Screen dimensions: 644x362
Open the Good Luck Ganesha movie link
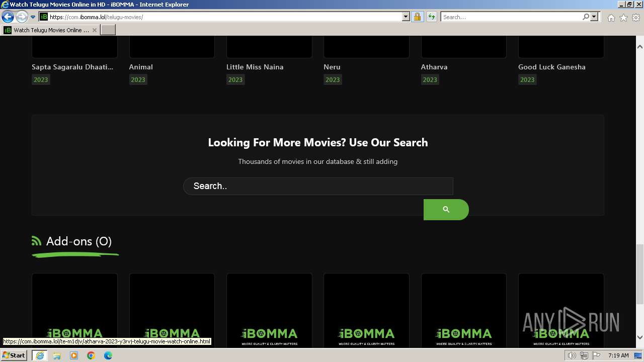point(552,67)
